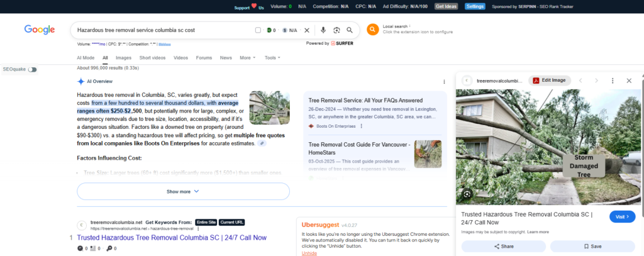Click the Google Lens icon on image
The width and height of the screenshot is (644, 256).
point(467,194)
